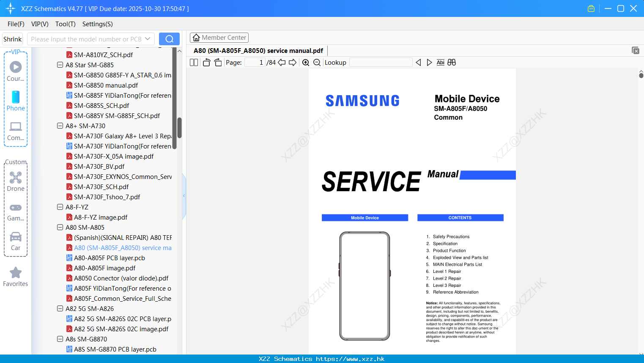Open SM-A730F_Tshoo_7.pdf
Screen dimensions: 644x363
coord(103,197)
